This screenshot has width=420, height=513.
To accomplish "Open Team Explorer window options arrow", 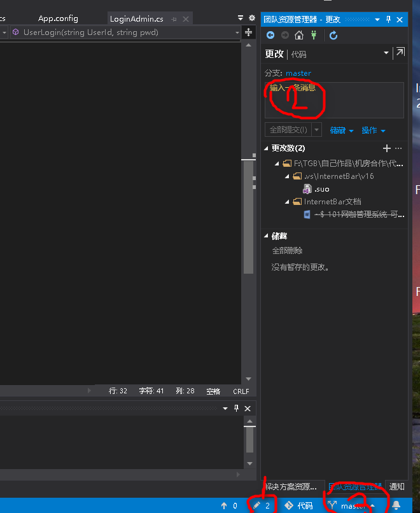I will tap(377, 20).
